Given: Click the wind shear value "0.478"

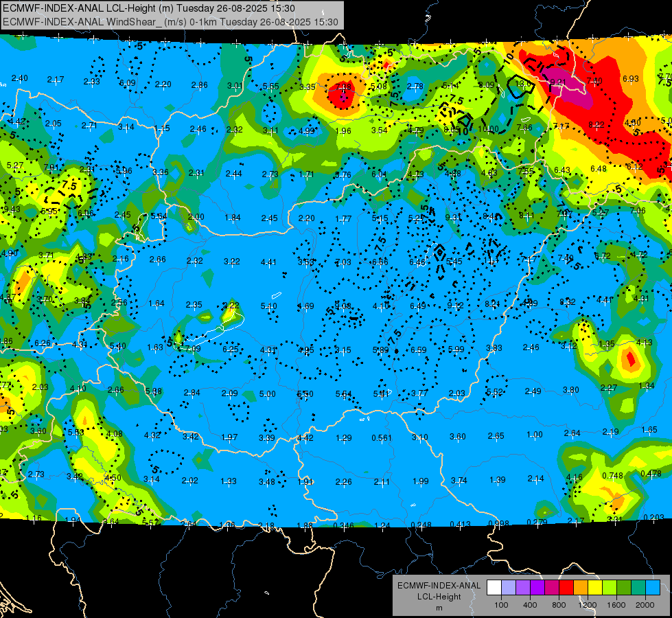Looking at the screenshot, I should click(651, 473).
